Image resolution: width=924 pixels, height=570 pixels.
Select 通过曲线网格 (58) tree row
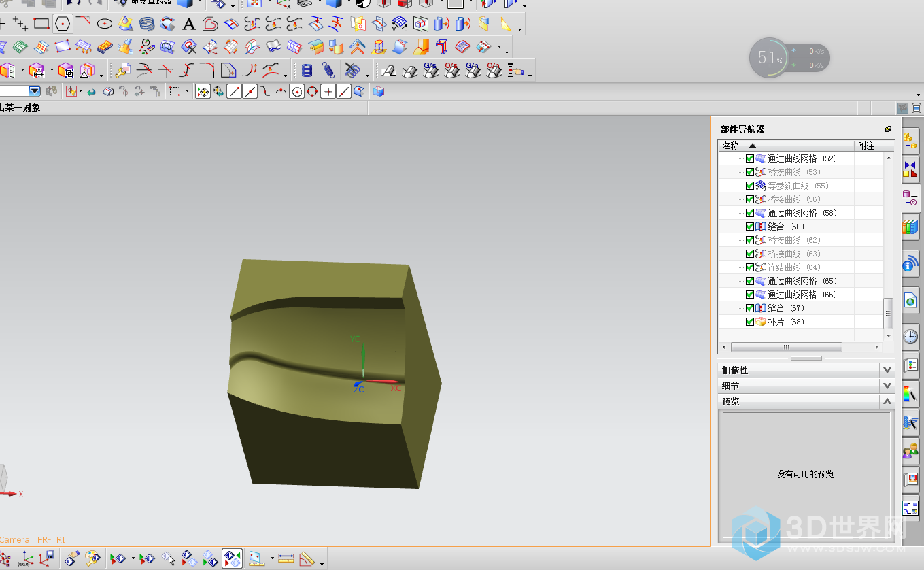pos(801,213)
